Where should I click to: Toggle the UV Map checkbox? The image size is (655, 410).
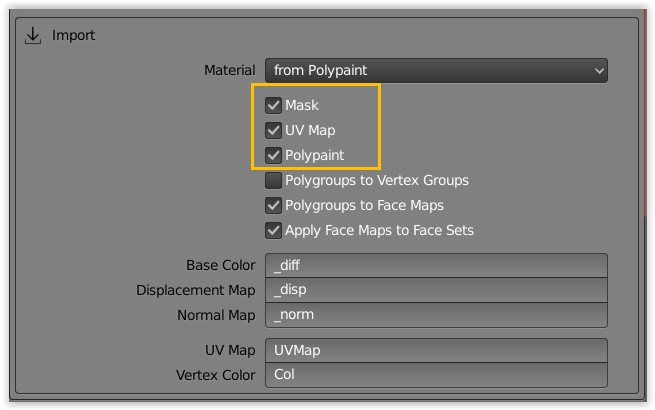pyautogui.click(x=273, y=130)
